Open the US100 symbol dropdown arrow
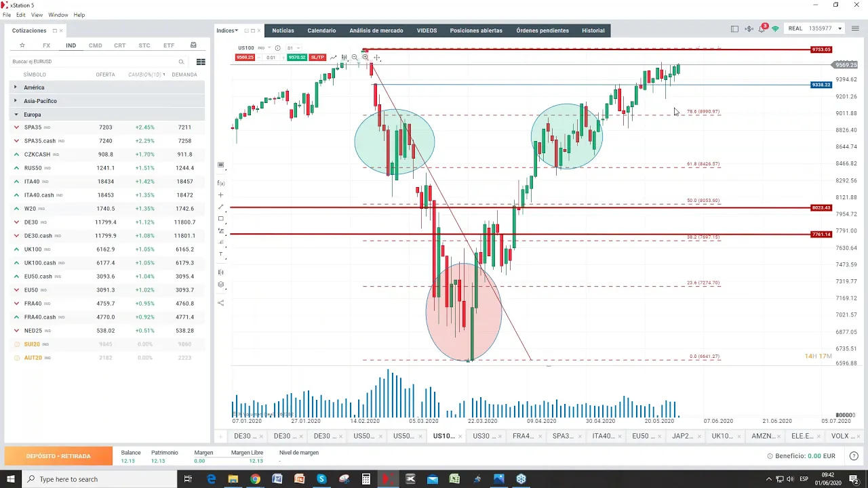Image resolution: width=868 pixels, height=488 pixels. point(269,47)
